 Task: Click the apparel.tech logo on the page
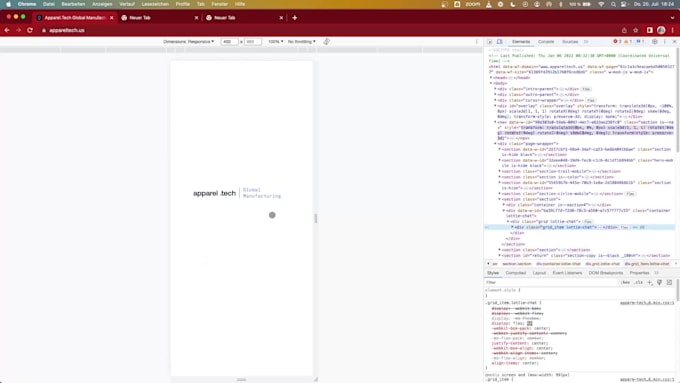[214, 193]
